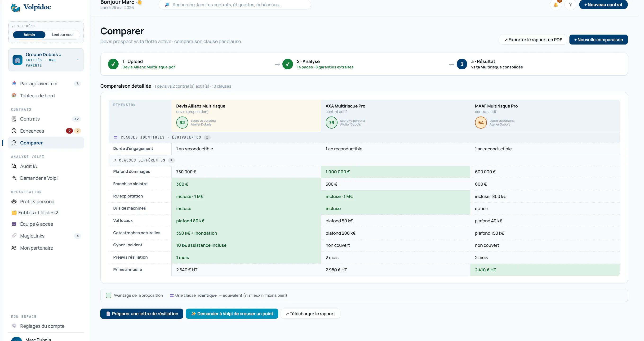Click the Résultat step number 3 circle
Viewport: 644px width, 341px height.
pyautogui.click(x=462, y=64)
